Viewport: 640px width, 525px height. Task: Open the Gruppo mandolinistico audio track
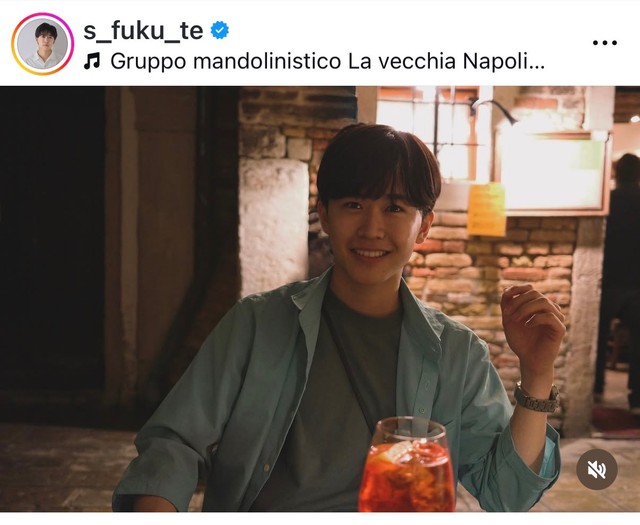327,62
